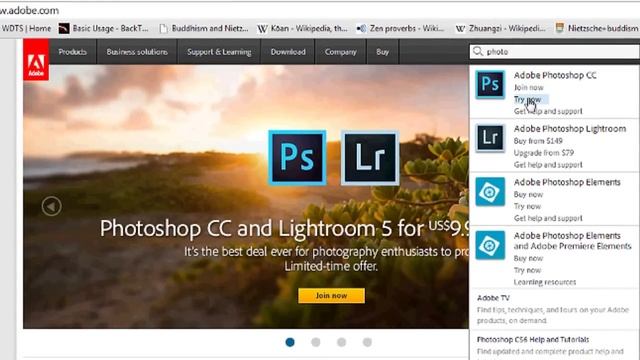
Task: Open Adobe Photoshop Lightroom result title
Action: pyautogui.click(x=570, y=129)
